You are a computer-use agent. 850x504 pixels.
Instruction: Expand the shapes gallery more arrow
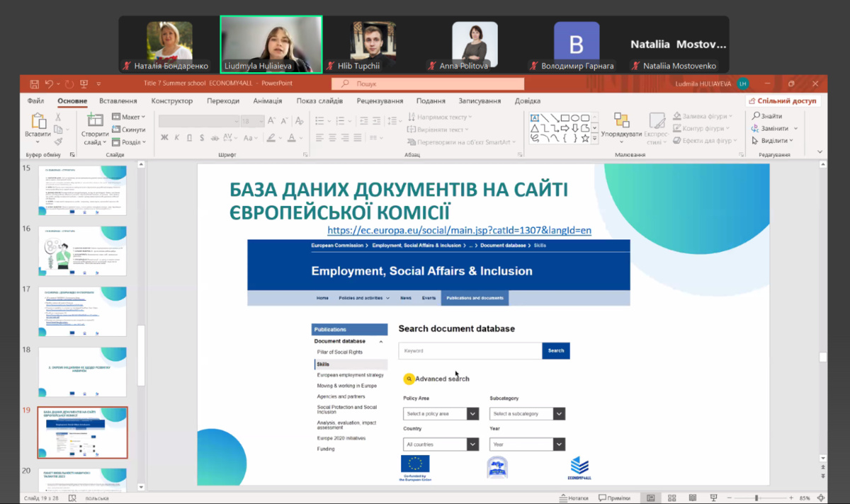click(x=594, y=139)
